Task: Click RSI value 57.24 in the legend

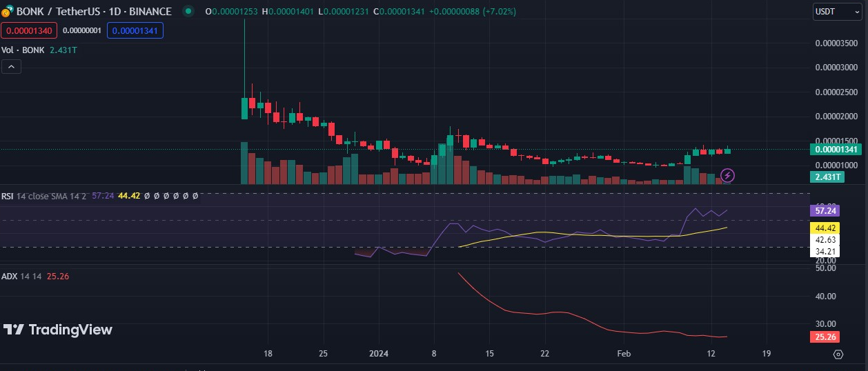Action: (103, 196)
